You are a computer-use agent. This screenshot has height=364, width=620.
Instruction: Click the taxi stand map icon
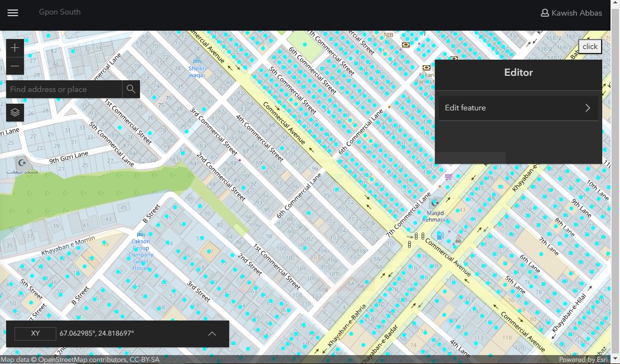458,240
